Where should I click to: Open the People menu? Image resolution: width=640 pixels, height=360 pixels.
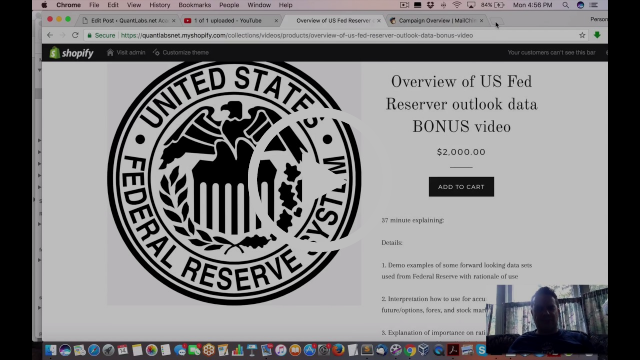coord(229,5)
